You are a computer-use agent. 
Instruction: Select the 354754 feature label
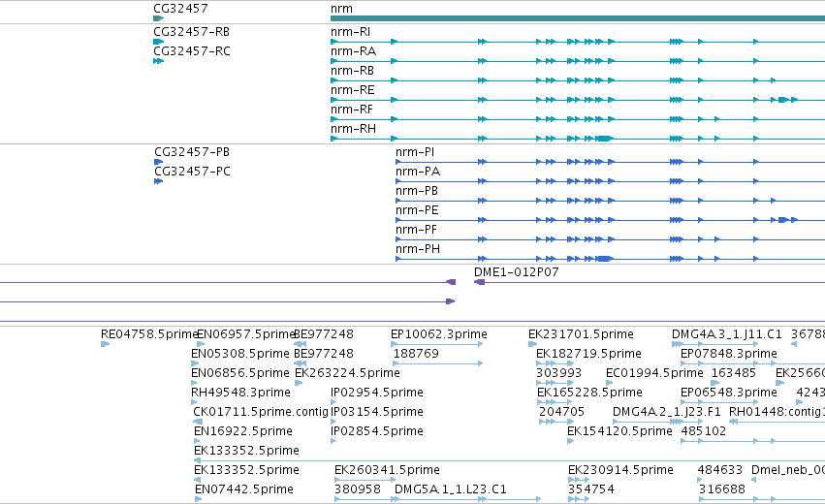[590, 489]
